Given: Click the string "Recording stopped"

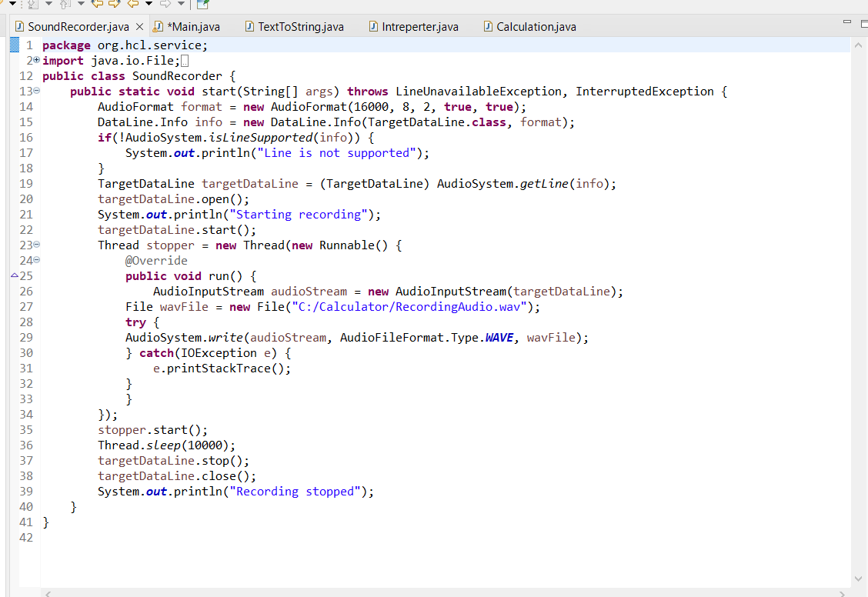Looking at the screenshot, I should 295,492.
